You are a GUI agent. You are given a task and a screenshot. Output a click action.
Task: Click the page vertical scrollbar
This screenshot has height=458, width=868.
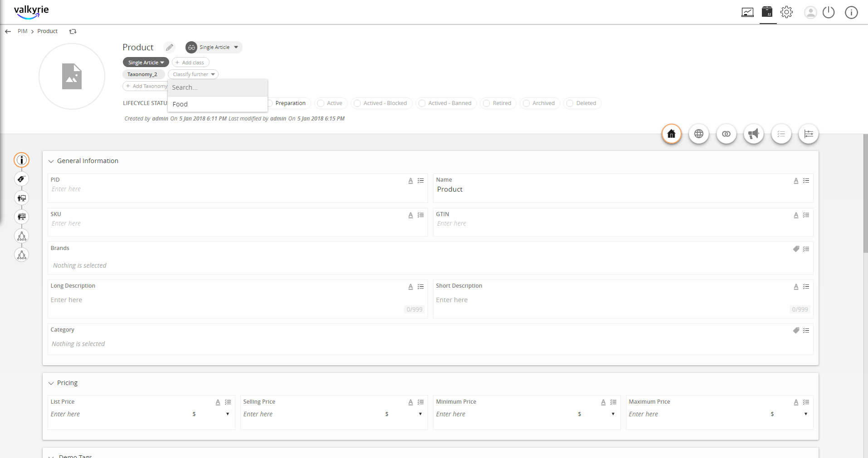point(865,194)
